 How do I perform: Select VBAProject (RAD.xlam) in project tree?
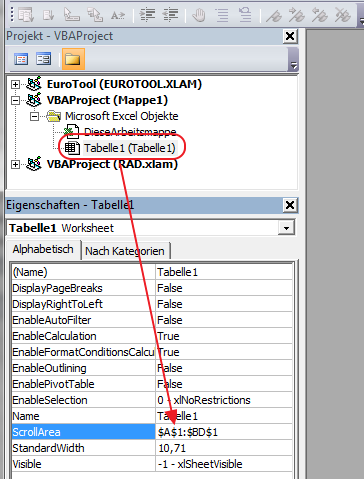(x=112, y=164)
